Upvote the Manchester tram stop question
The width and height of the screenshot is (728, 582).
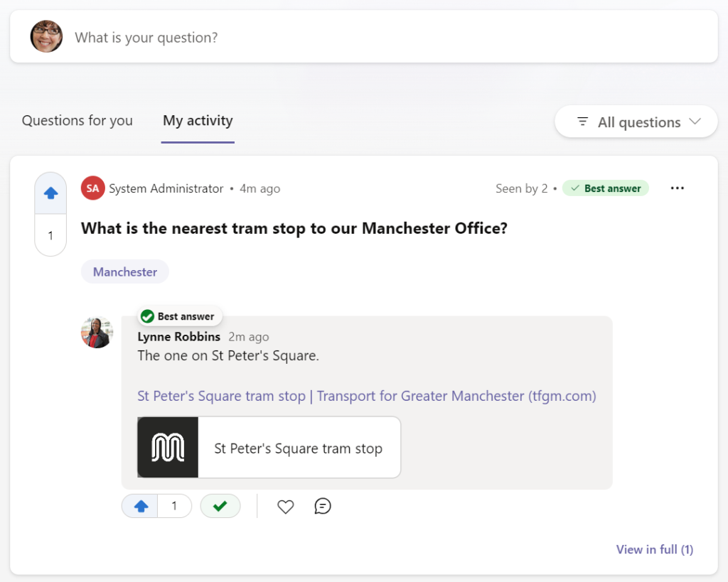point(50,193)
